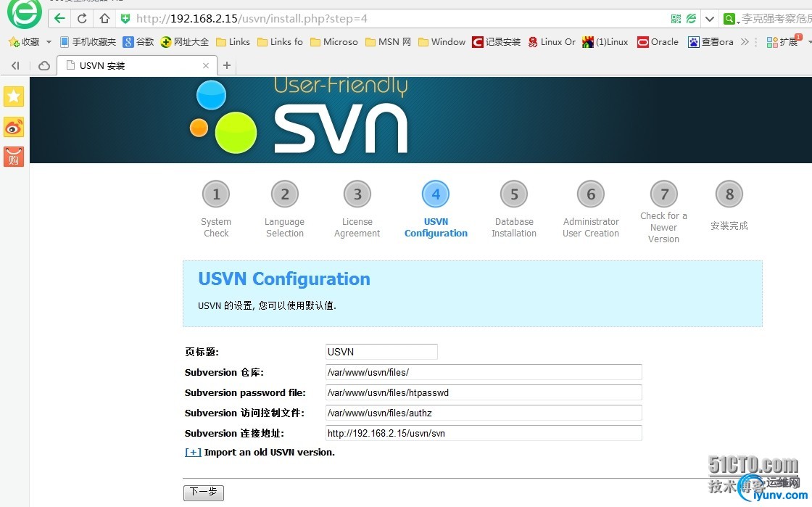Open the 网址大全 bookmark
Screen dimensions: 812x507
[x=184, y=42]
